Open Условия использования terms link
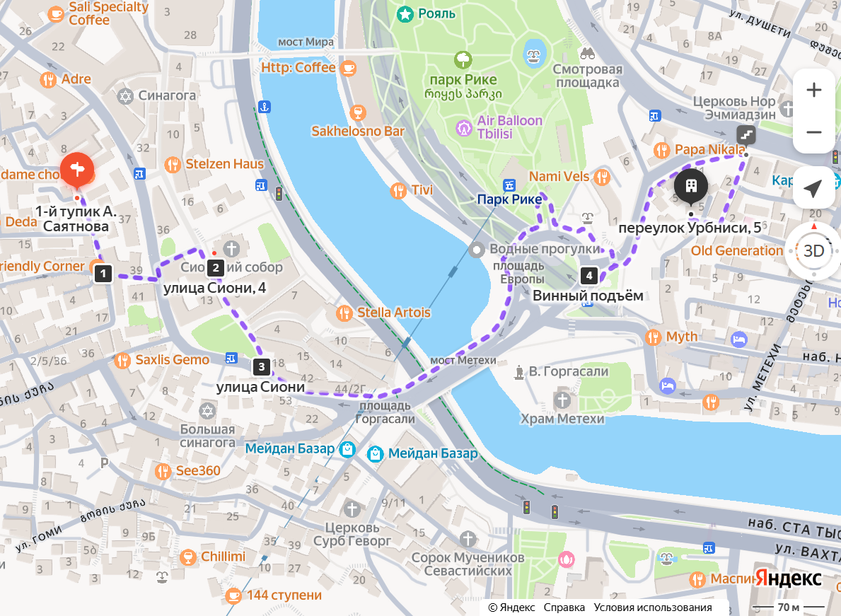841x616 pixels. (x=653, y=608)
